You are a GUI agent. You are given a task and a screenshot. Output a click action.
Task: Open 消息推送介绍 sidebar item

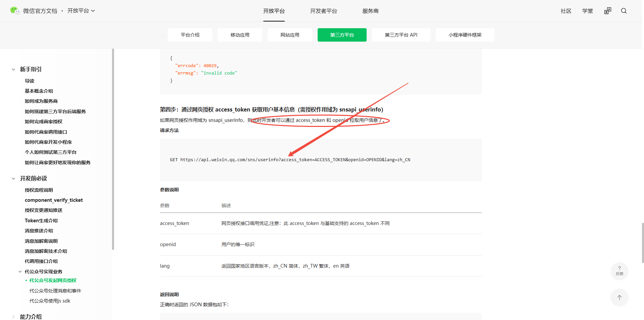point(39,231)
